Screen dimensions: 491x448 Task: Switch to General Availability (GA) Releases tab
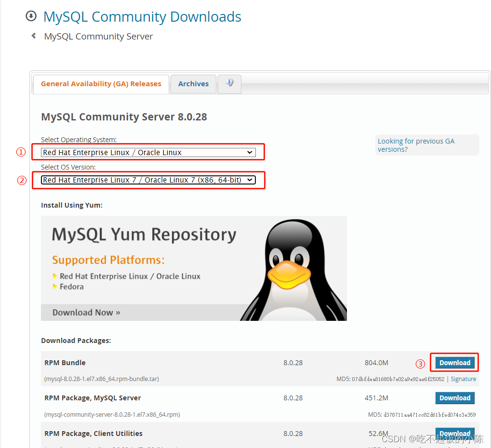coord(101,84)
